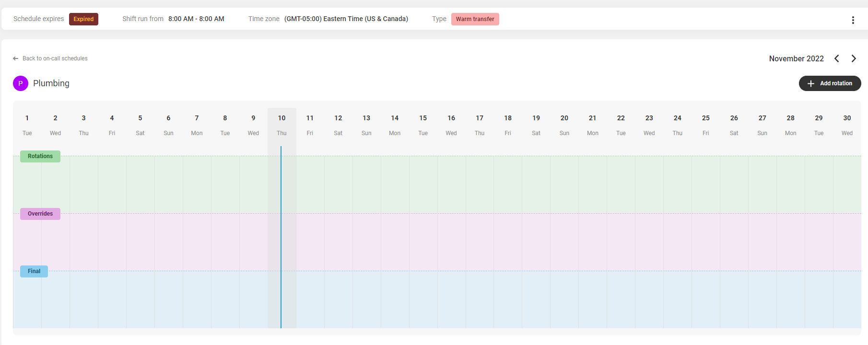
Task: Select the Overrides row label
Action: (x=40, y=214)
